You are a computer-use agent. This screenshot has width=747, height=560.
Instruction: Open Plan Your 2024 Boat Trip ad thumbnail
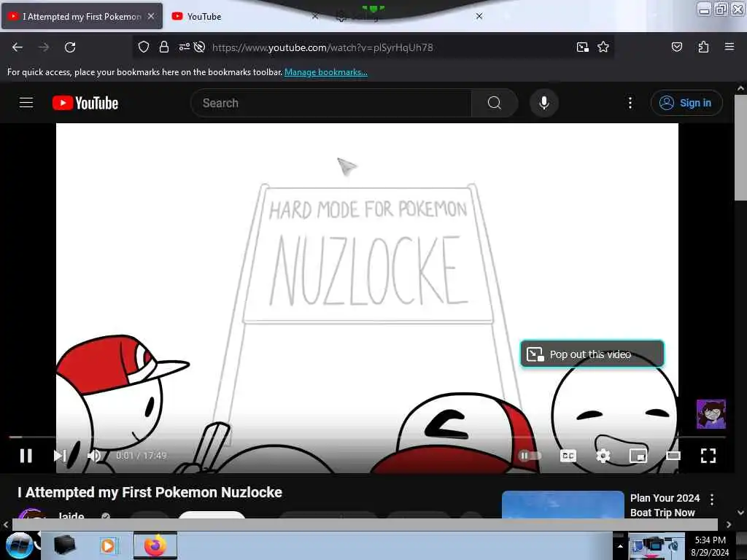tap(562, 505)
